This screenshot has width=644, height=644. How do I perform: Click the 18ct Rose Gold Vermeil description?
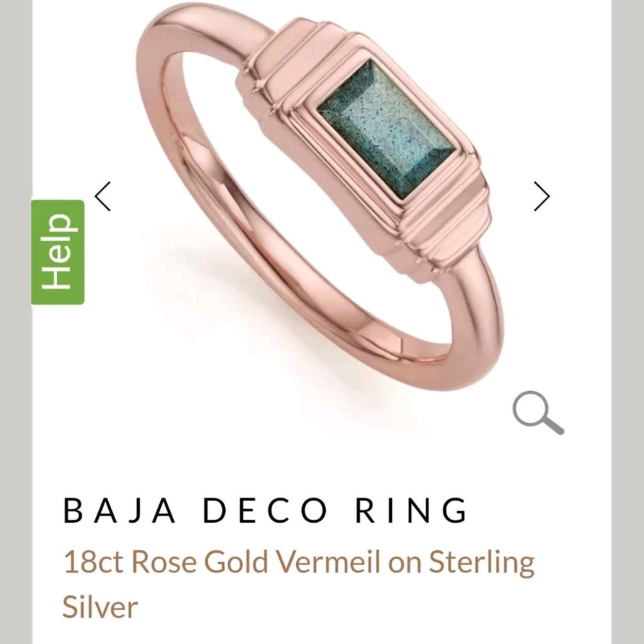click(299, 584)
